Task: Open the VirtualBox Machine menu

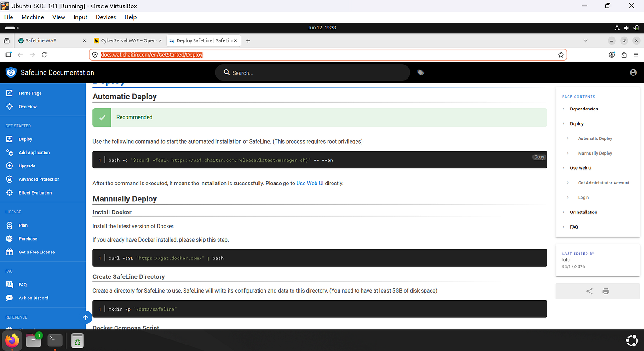Action: click(x=33, y=17)
